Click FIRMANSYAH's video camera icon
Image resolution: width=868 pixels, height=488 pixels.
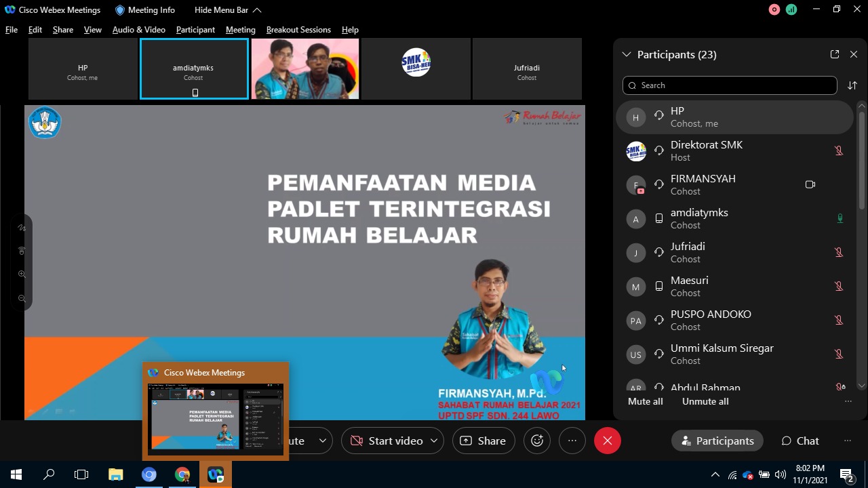tap(810, 184)
